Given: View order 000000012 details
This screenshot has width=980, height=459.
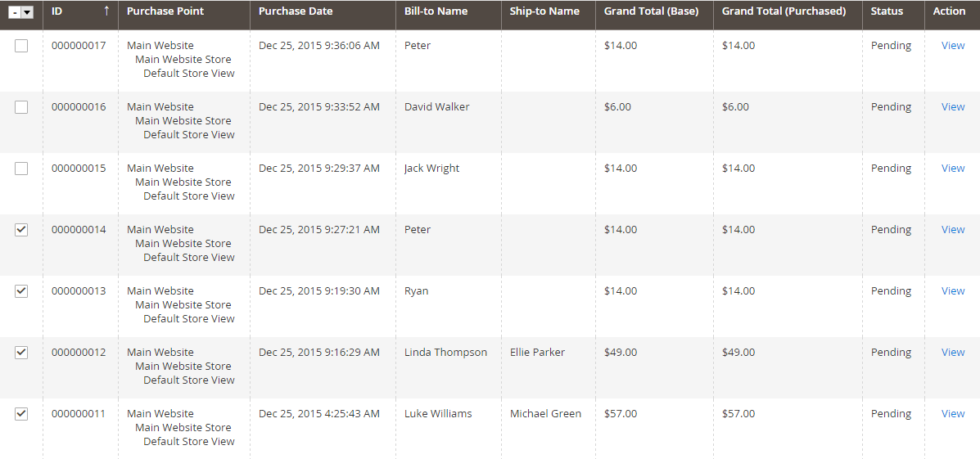Looking at the screenshot, I should coord(953,352).
